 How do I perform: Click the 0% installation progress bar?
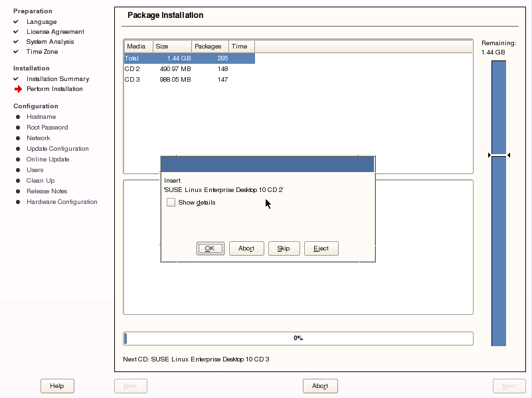coord(298,338)
